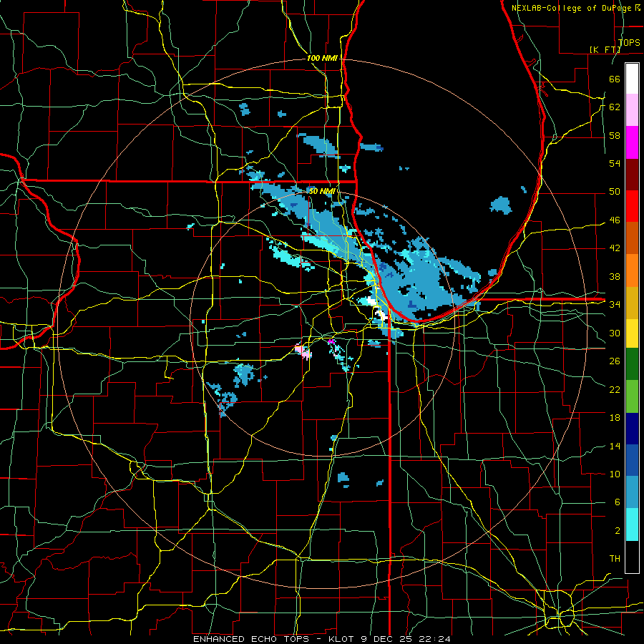644x644 pixels.
Task: Click the legend value 38
Action: [x=615, y=276]
